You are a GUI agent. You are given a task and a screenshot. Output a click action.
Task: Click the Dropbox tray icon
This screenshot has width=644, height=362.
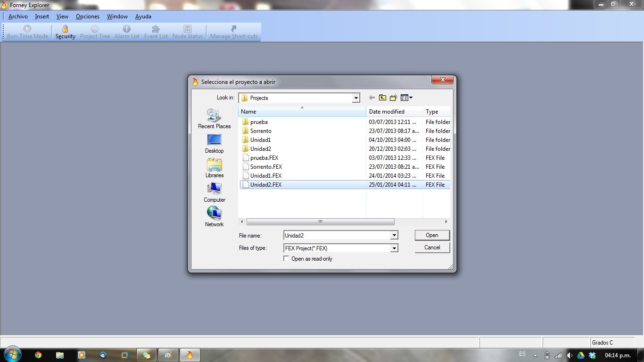[x=592, y=355]
